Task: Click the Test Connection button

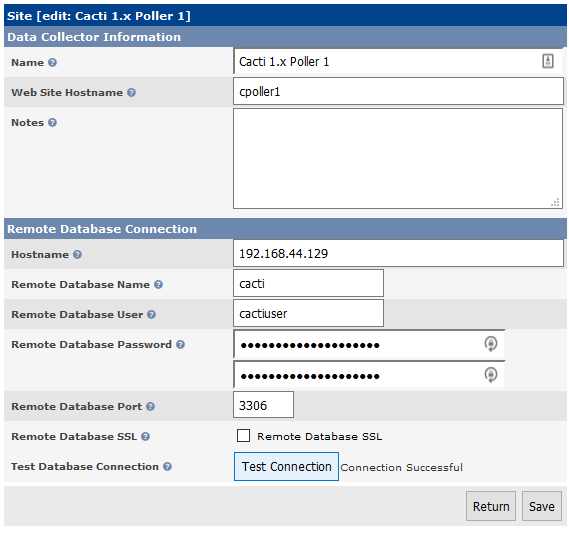Action: pos(286,467)
